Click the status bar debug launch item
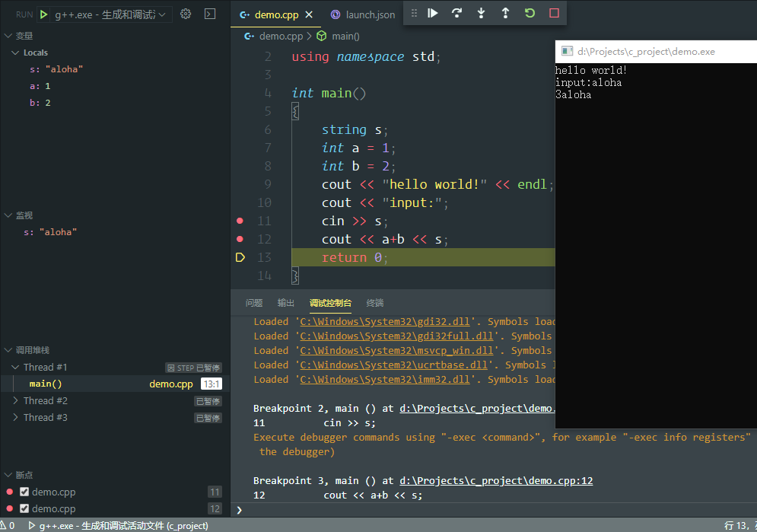Viewport: 757px width, 532px height. coord(118,526)
